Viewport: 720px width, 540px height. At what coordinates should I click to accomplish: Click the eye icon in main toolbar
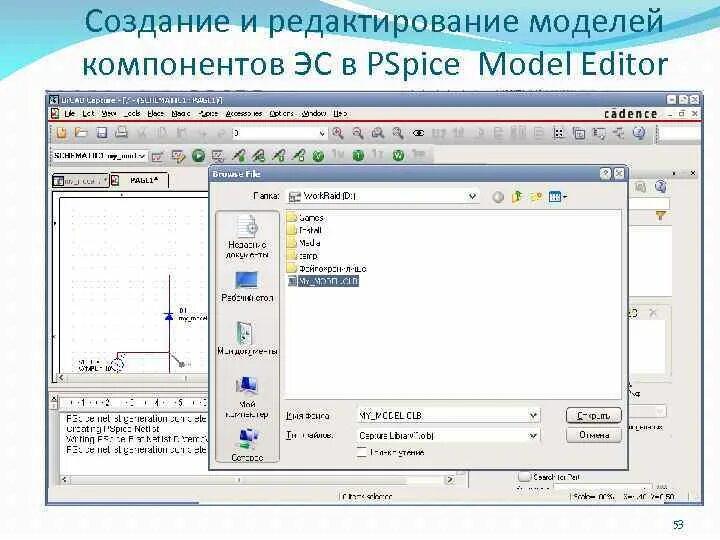point(418,133)
